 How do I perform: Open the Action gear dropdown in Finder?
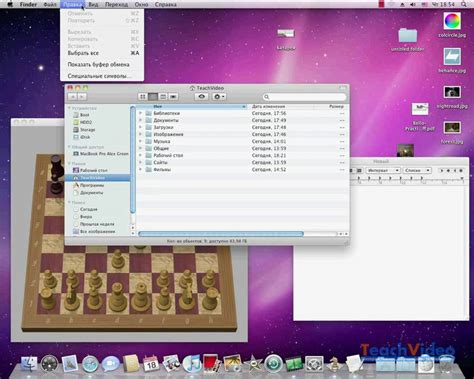[219, 97]
